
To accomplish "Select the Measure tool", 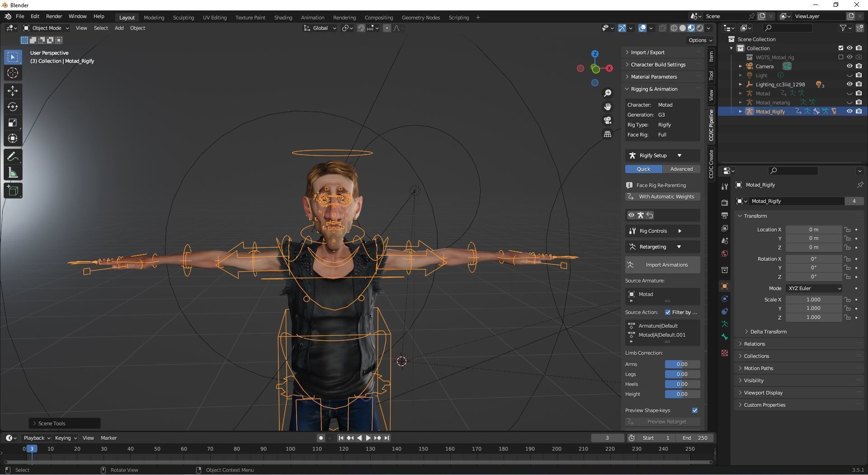I will [13, 173].
